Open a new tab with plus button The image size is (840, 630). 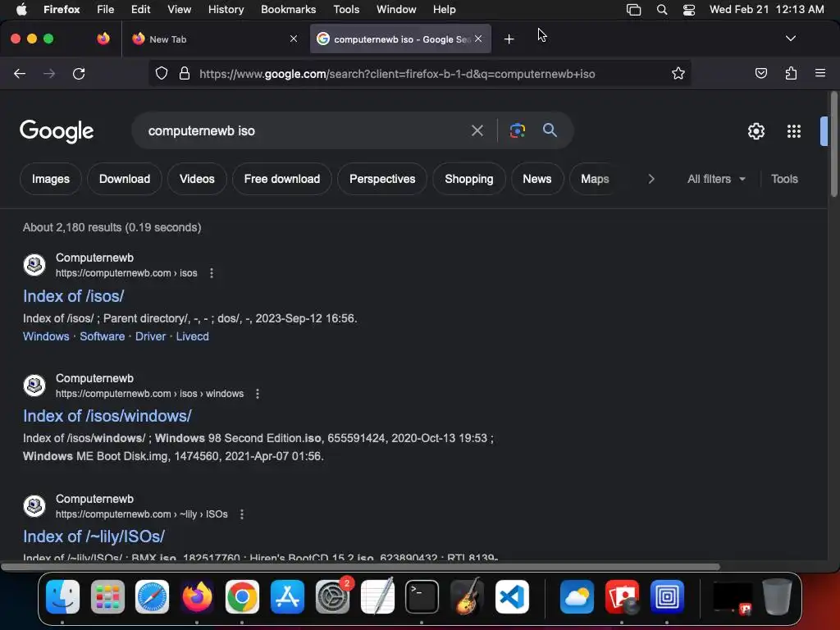(x=509, y=39)
